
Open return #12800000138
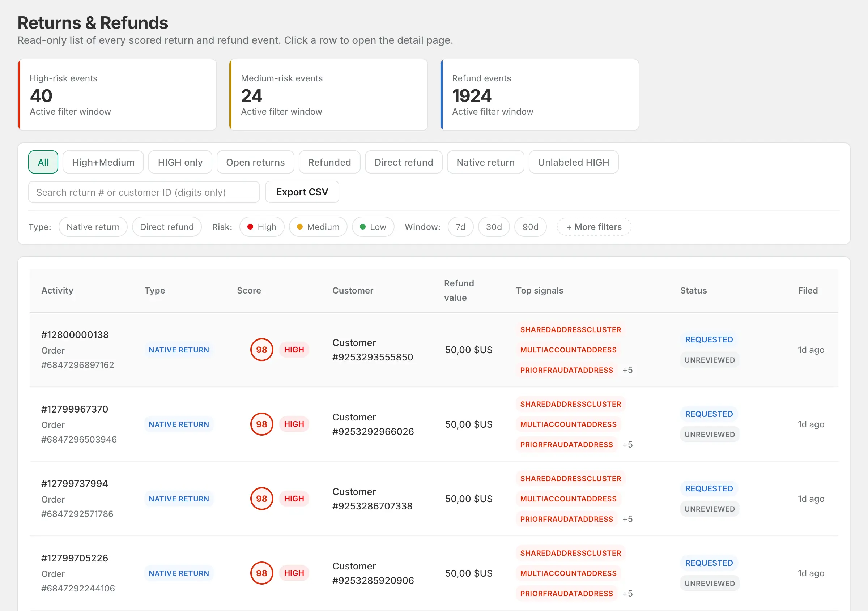(75, 335)
